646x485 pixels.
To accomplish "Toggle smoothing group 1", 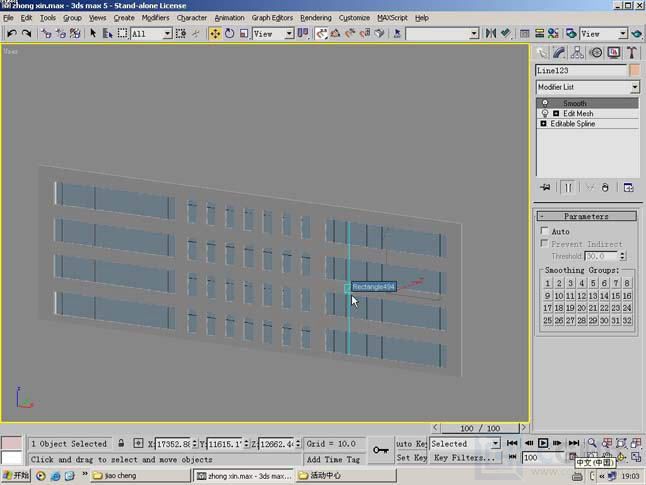I will tap(548, 284).
